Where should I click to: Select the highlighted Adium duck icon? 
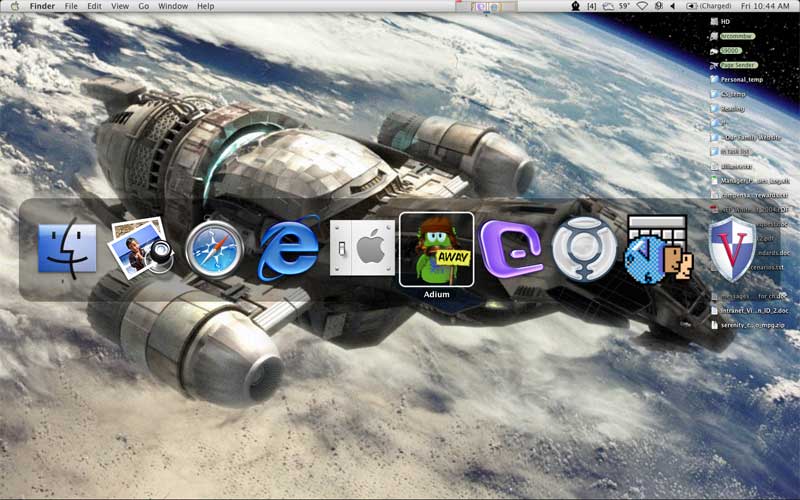[436, 249]
